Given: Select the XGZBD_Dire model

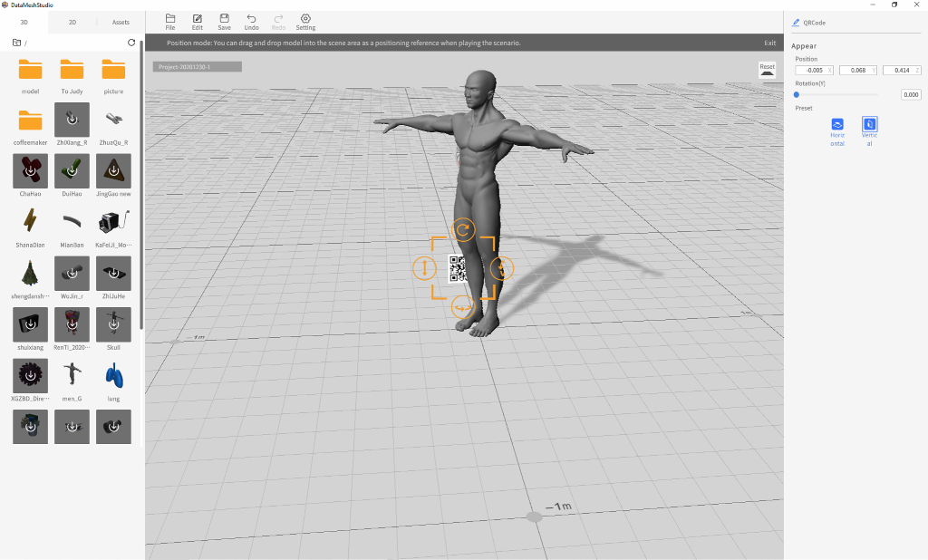Looking at the screenshot, I should click(30, 376).
